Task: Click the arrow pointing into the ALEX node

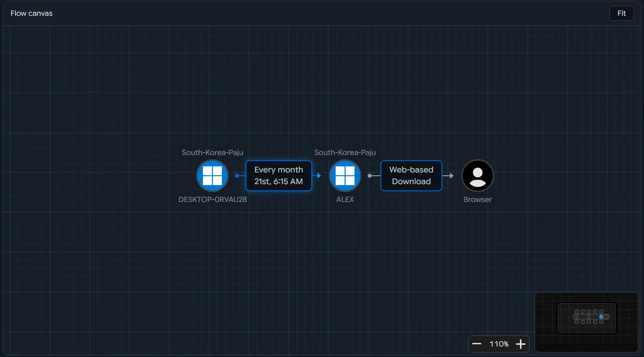Action: (319, 176)
